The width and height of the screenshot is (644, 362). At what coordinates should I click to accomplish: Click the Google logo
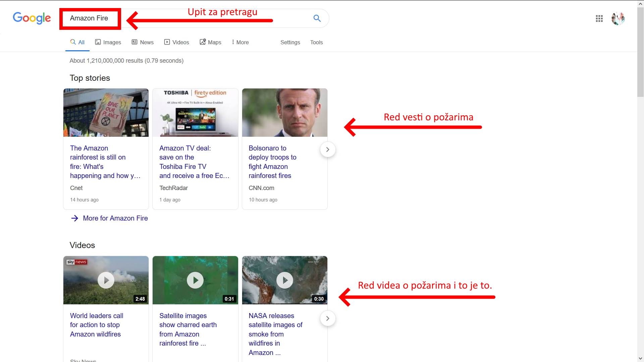[x=32, y=18]
